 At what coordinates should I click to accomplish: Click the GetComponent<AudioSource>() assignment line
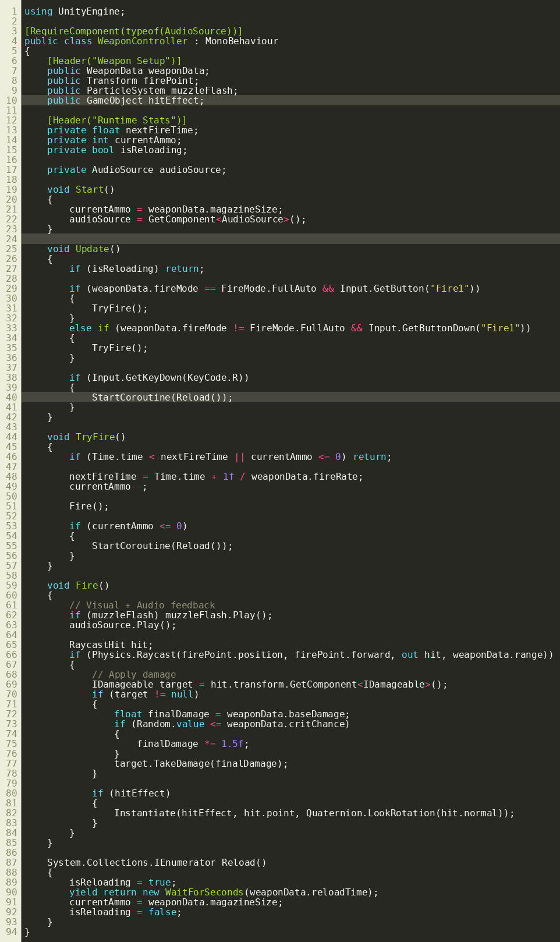click(x=187, y=219)
